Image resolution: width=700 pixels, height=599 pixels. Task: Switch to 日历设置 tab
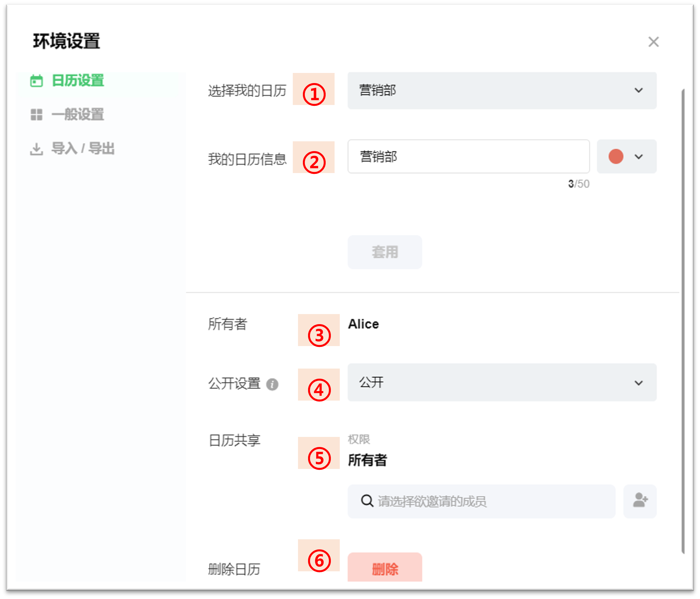78,81
